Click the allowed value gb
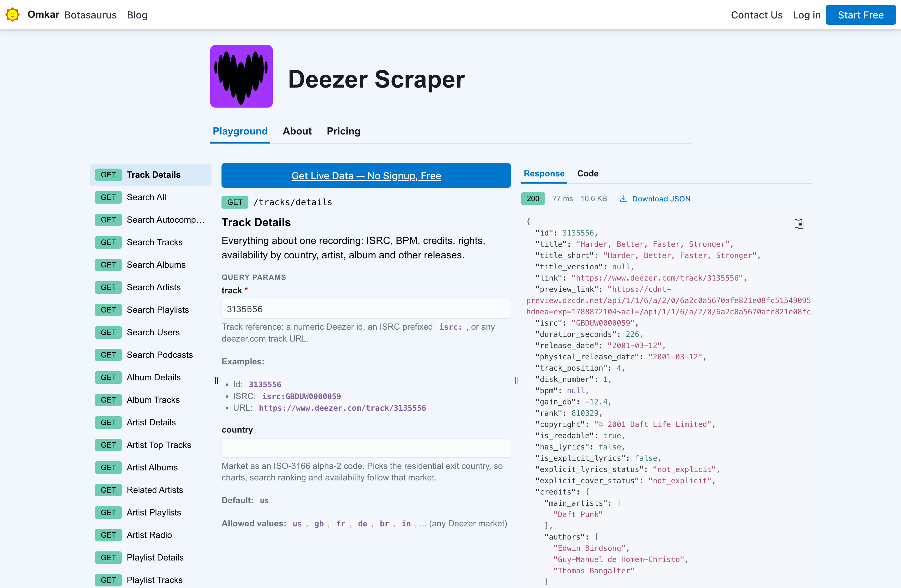This screenshot has width=901, height=588. [319, 524]
